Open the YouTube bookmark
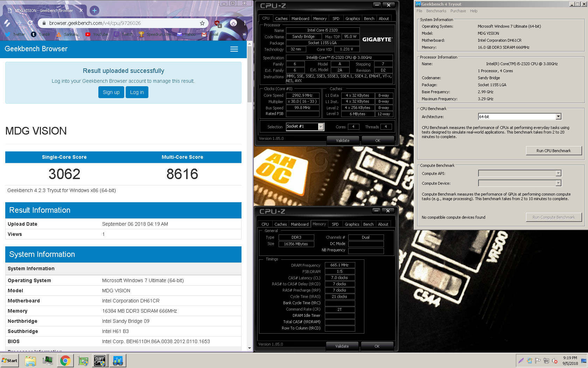588x368 pixels. coord(97,34)
